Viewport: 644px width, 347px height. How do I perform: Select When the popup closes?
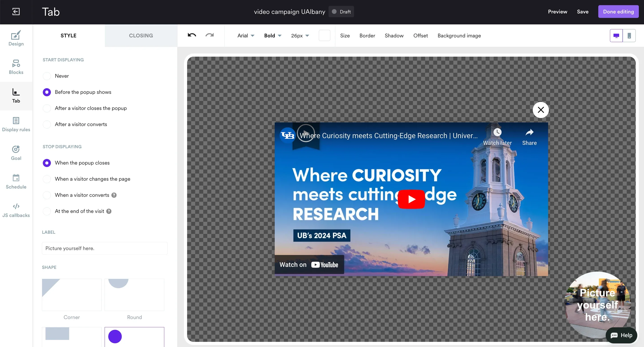(x=47, y=163)
